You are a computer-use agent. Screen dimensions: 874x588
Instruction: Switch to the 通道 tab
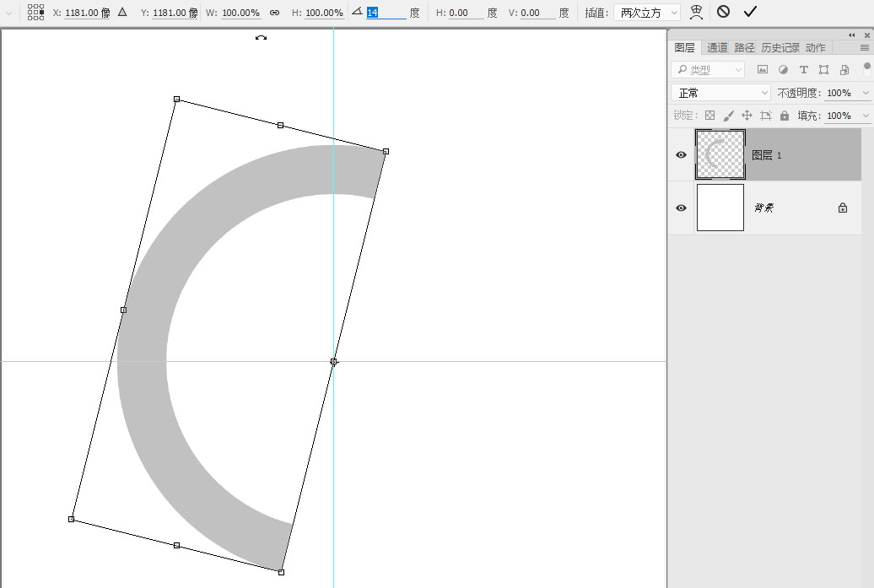(717, 48)
